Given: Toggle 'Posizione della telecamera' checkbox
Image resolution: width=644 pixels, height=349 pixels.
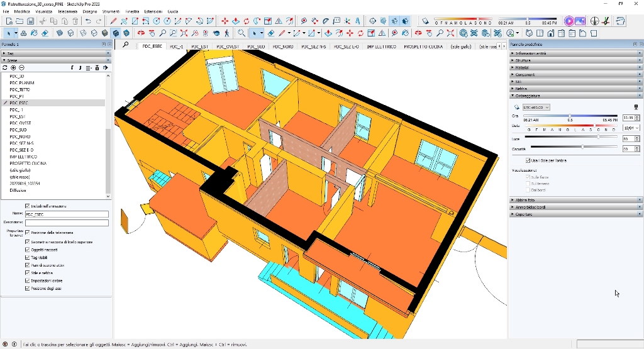Looking at the screenshot, I should coord(28,233).
